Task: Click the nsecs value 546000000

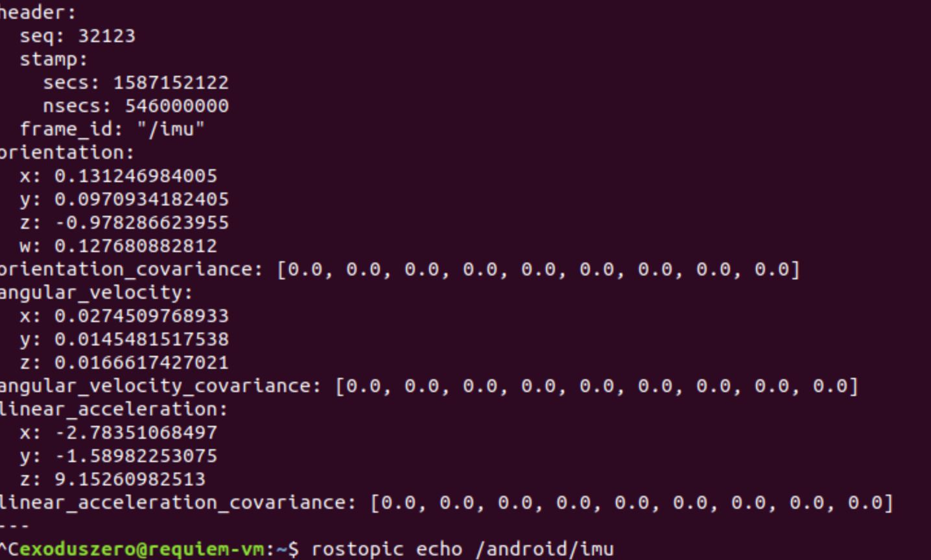Action: [176, 106]
